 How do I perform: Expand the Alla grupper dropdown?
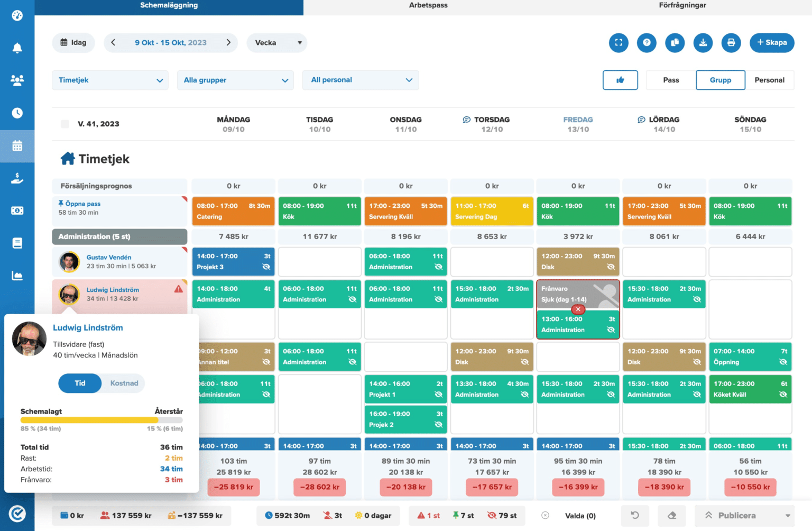click(x=235, y=80)
